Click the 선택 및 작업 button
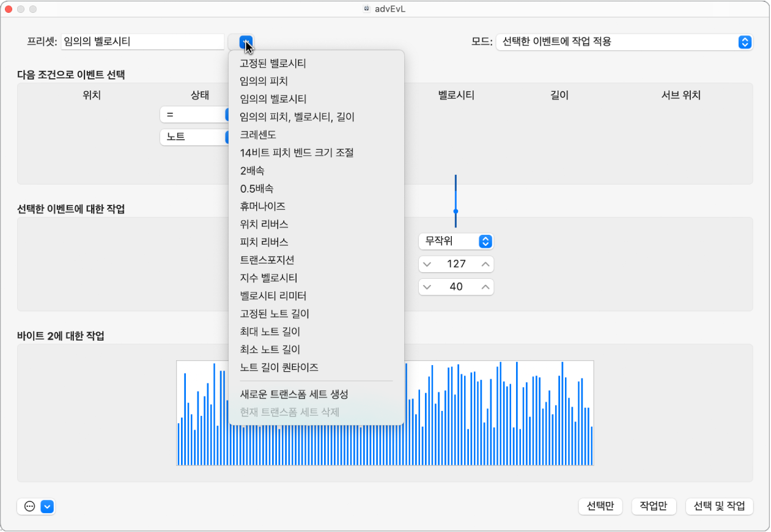 click(719, 506)
